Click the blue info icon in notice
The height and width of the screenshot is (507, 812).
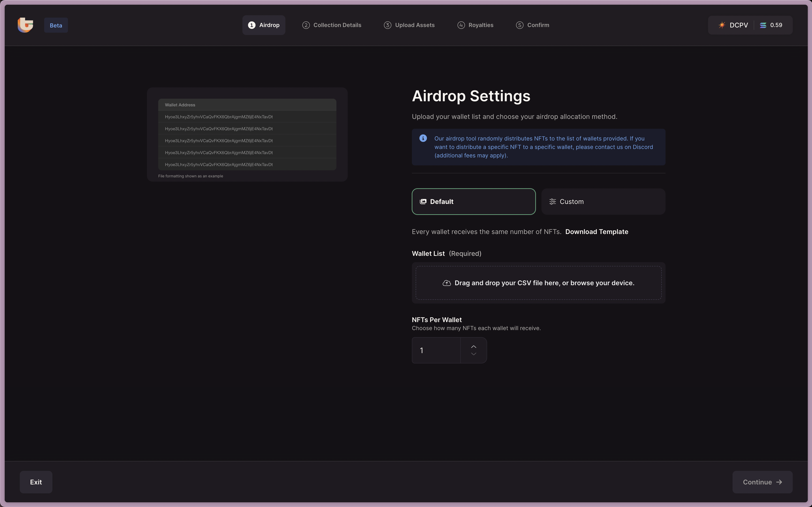click(423, 138)
